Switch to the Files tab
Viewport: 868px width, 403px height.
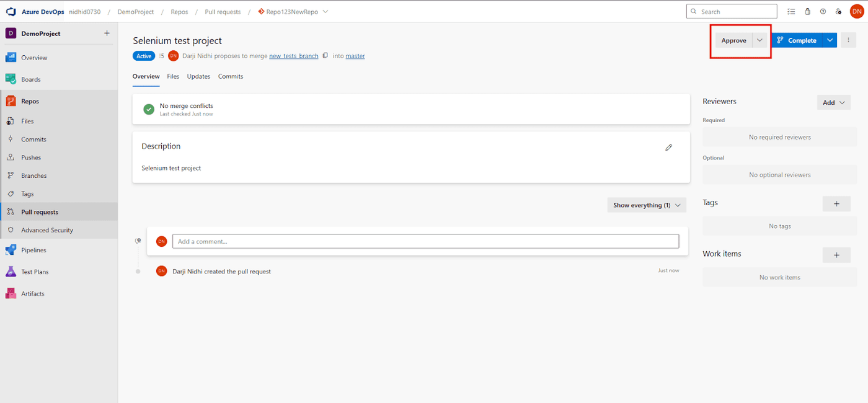pos(173,76)
